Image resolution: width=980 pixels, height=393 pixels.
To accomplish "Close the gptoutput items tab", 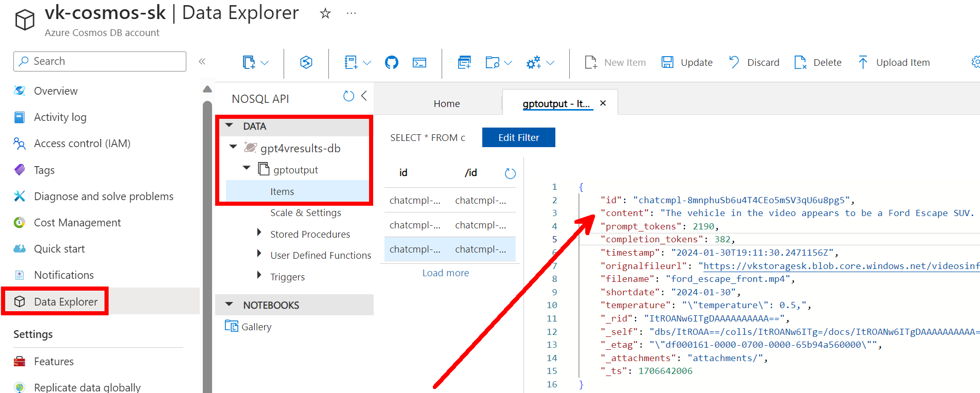I will point(603,103).
